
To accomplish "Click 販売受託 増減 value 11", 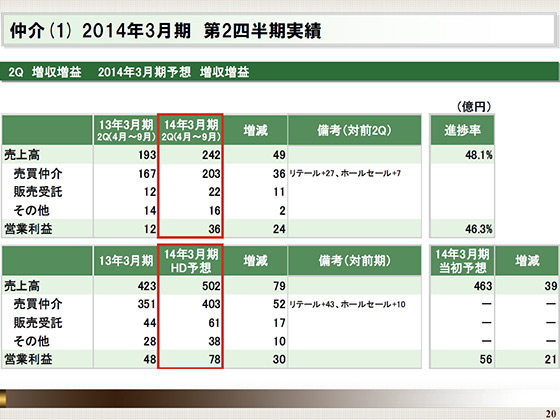I will click(x=279, y=192).
